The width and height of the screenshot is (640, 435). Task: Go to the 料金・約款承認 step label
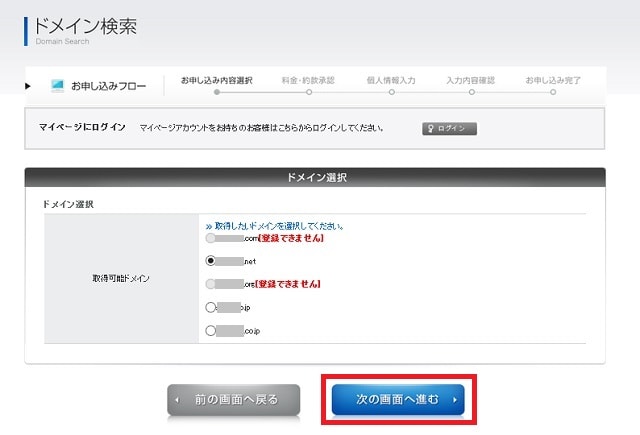tap(309, 79)
